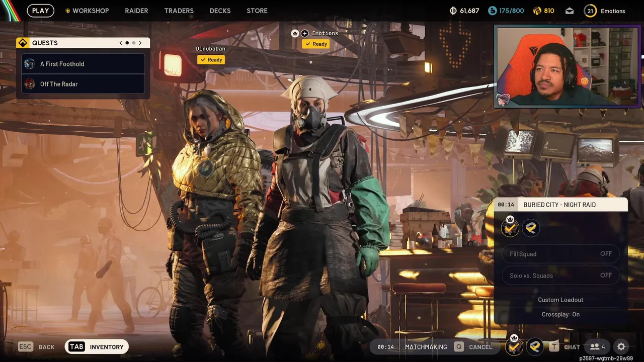The width and height of the screenshot is (644, 362).
Task: Select the first quests page dot
Action: click(x=127, y=43)
